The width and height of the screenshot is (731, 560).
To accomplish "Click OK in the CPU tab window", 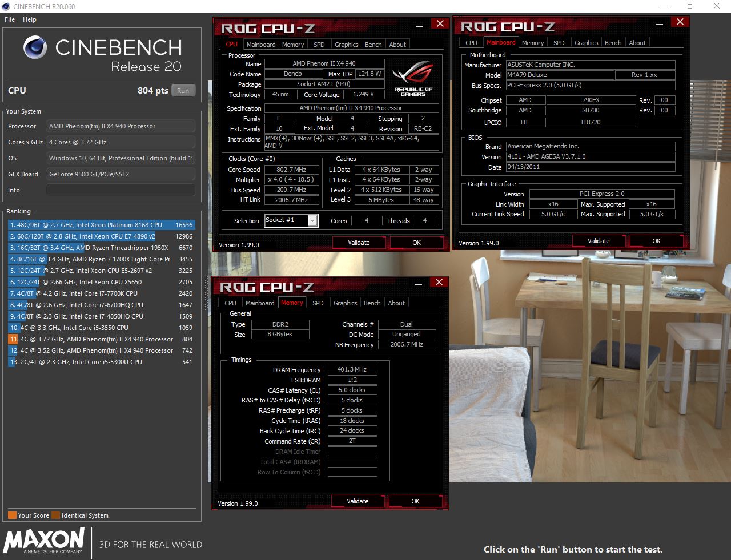I will (417, 243).
